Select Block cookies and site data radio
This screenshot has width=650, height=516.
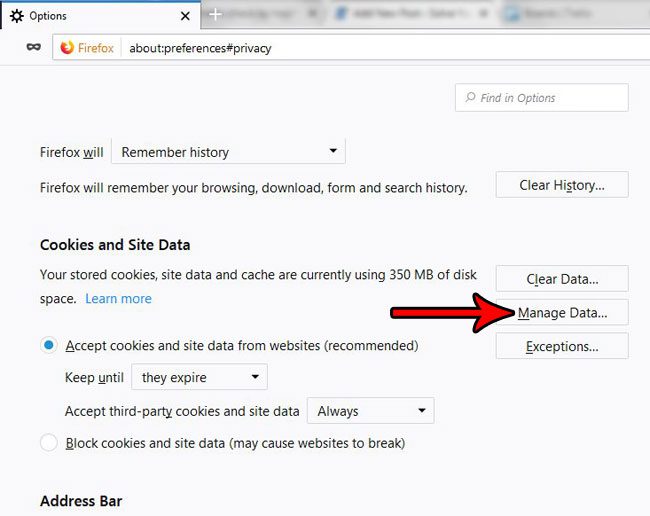click(x=49, y=442)
